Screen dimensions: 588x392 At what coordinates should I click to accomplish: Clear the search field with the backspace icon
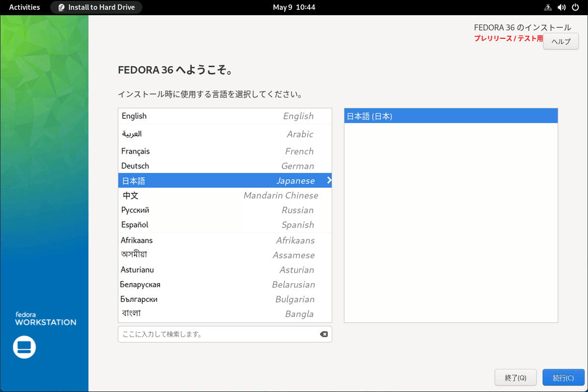point(324,334)
